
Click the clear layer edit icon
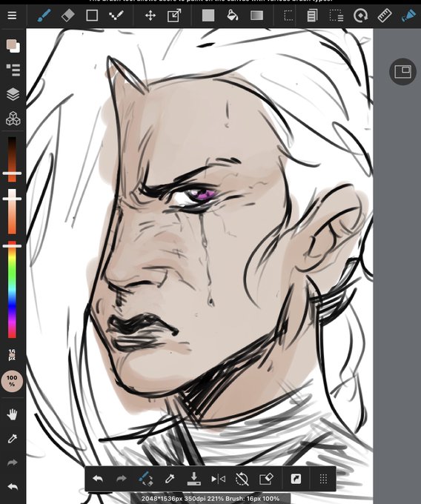tap(266, 479)
